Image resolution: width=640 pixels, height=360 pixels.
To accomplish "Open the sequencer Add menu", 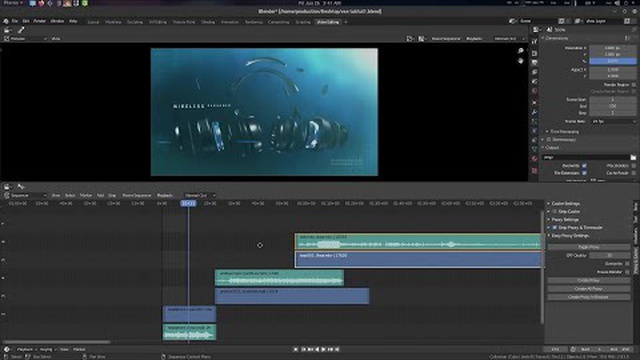I will (x=100, y=196).
